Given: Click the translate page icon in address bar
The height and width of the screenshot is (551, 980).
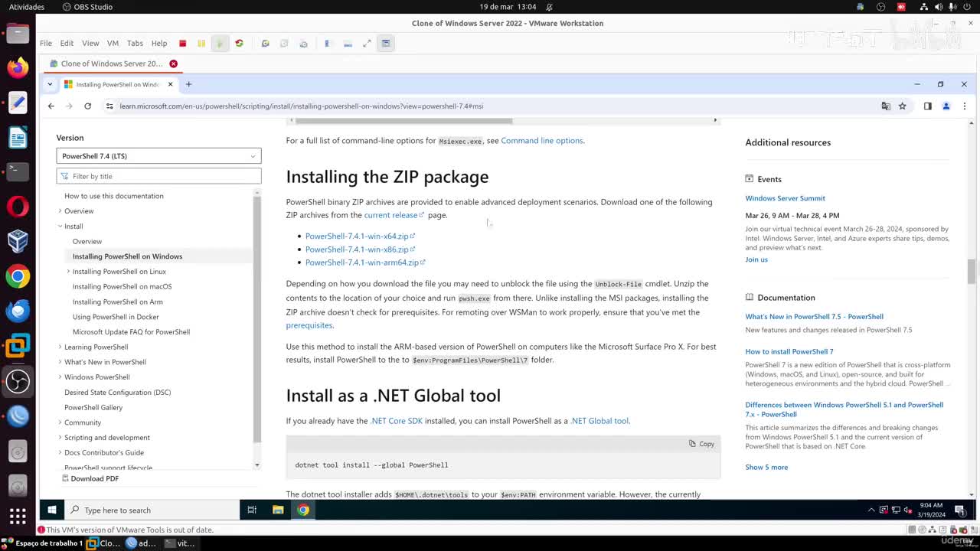Looking at the screenshot, I should tap(886, 106).
